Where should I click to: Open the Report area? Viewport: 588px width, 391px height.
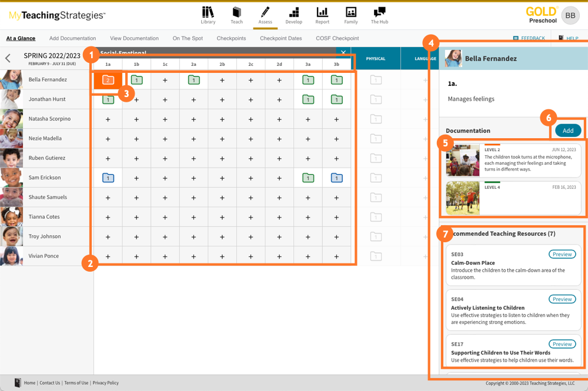click(x=322, y=15)
